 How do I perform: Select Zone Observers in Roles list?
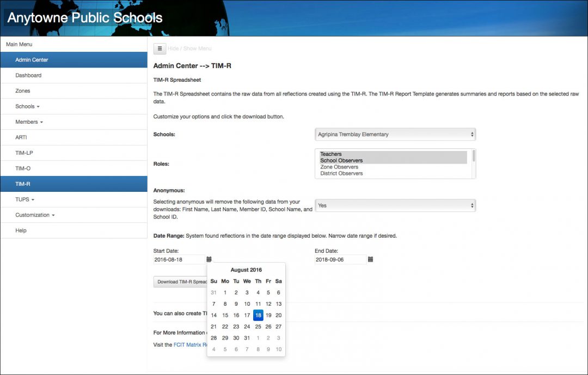click(339, 167)
